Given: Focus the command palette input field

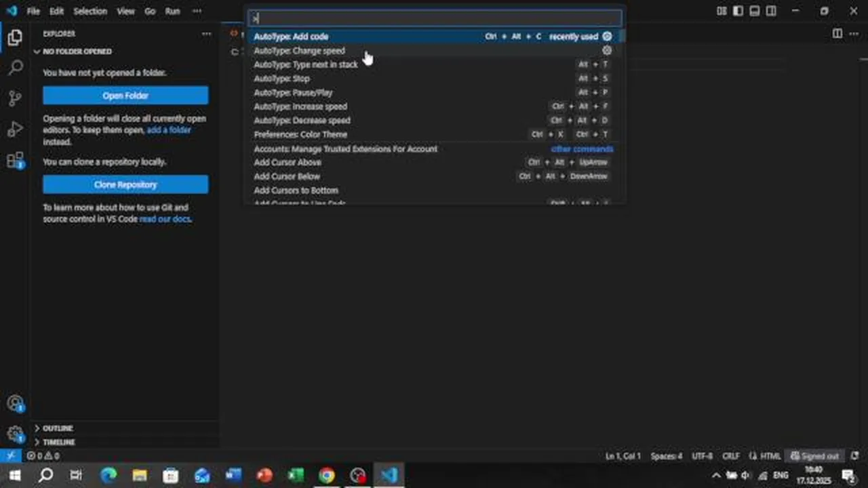Looking at the screenshot, I should click(435, 18).
